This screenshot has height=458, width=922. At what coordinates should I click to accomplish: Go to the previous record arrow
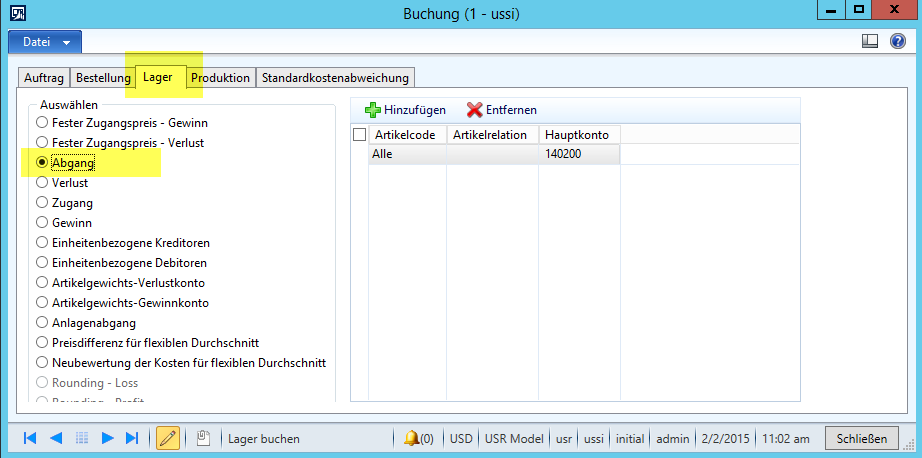tap(56, 438)
